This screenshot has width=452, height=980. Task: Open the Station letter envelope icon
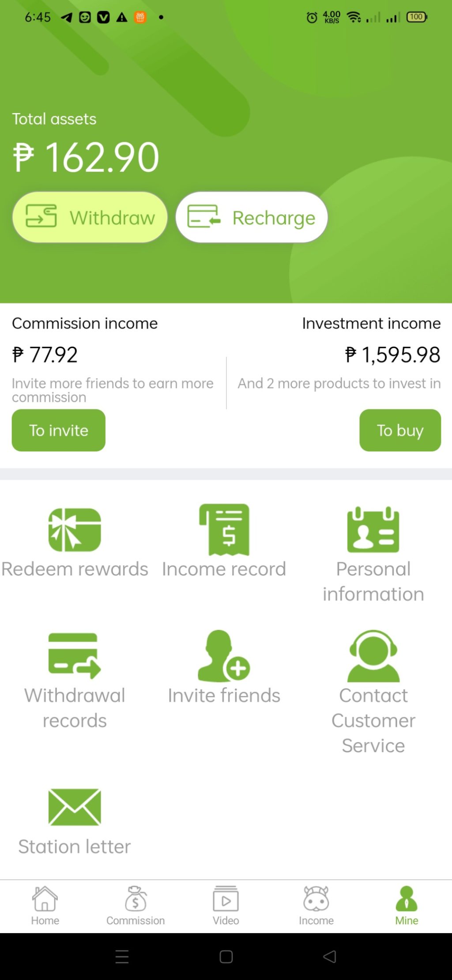pyautogui.click(x=75, y=807)
